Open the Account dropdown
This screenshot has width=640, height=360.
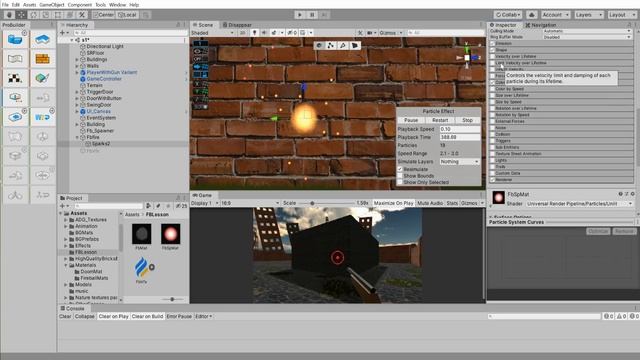coord(555,15)
